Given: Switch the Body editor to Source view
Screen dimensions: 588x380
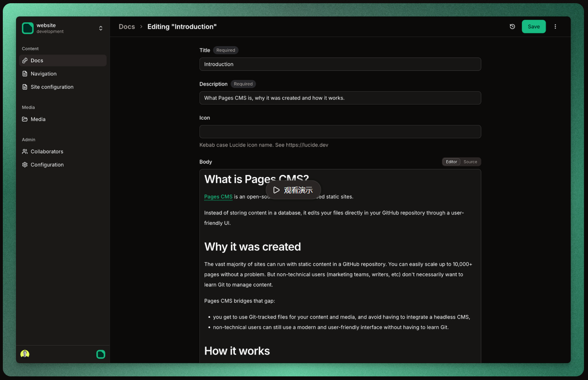Looking at the screenshot, I should coord(470,162).
